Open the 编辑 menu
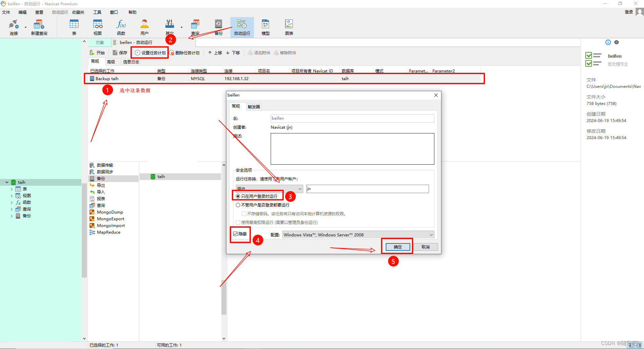The height and width of the screenshot is (349, 644). [22, 12]
